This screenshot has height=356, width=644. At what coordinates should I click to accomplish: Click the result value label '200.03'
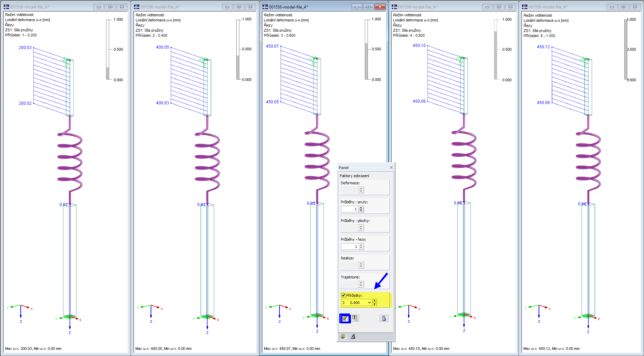(x=25, y=48)
